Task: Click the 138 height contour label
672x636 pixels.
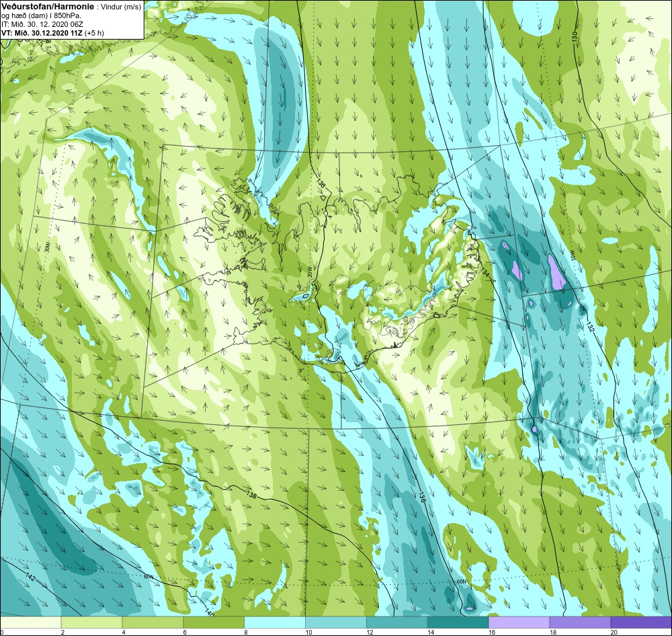Action: coord(251,494)
